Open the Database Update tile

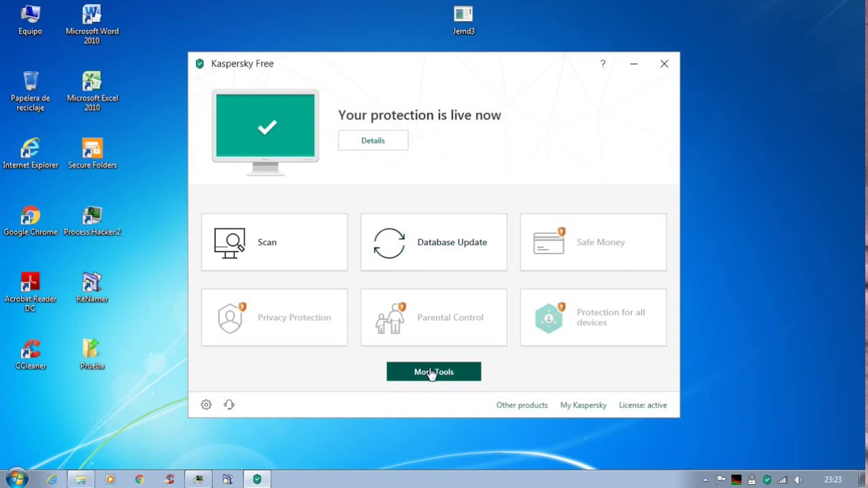433,242
